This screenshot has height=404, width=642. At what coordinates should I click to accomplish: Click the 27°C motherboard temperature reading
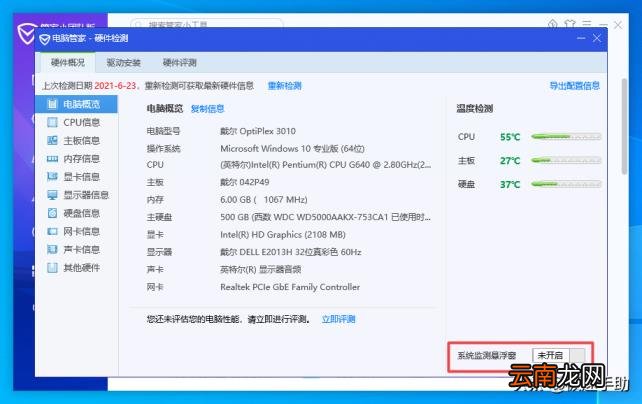click(x=510, y=161)
